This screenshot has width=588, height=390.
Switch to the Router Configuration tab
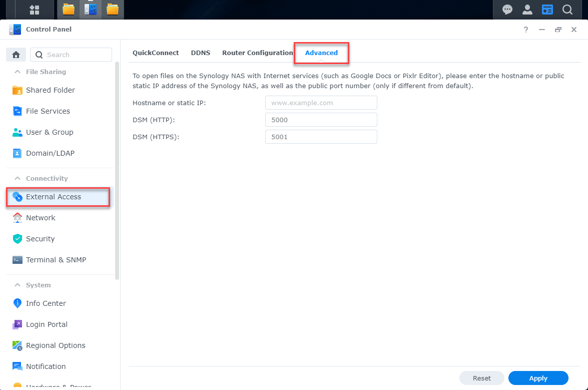[x=257, y=53]
